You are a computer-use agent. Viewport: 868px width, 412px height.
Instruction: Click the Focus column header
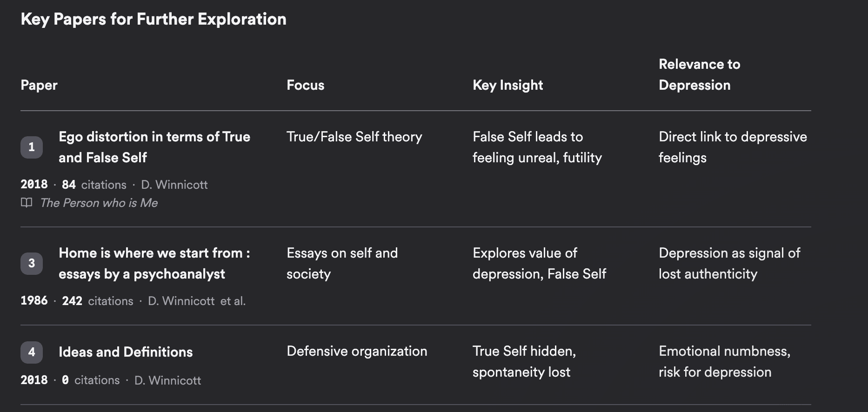[305, 85]
